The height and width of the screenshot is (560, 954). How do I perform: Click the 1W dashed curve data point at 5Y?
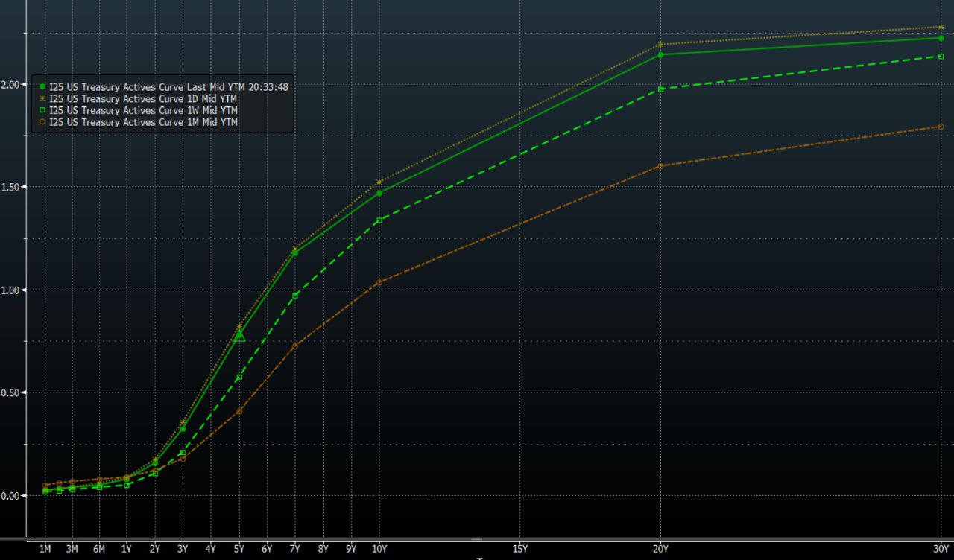(239, 378)
